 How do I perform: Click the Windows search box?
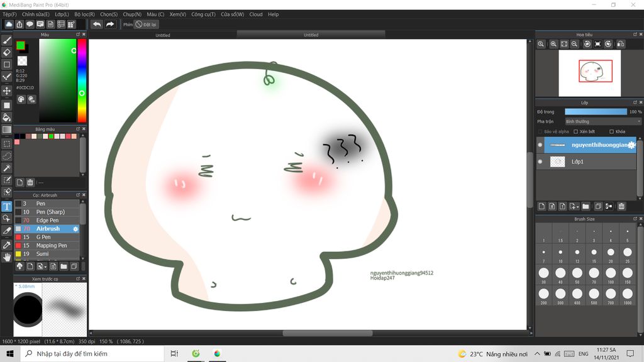[x=92, y=353]
